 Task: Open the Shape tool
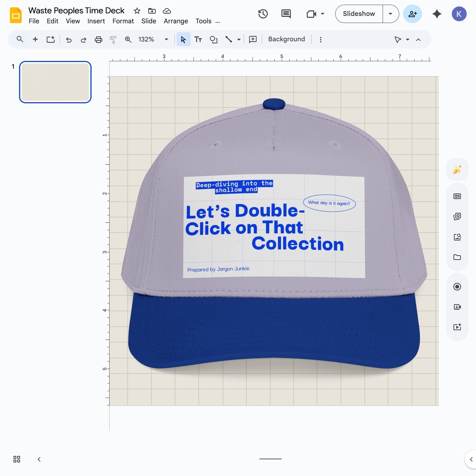[213, 40]
